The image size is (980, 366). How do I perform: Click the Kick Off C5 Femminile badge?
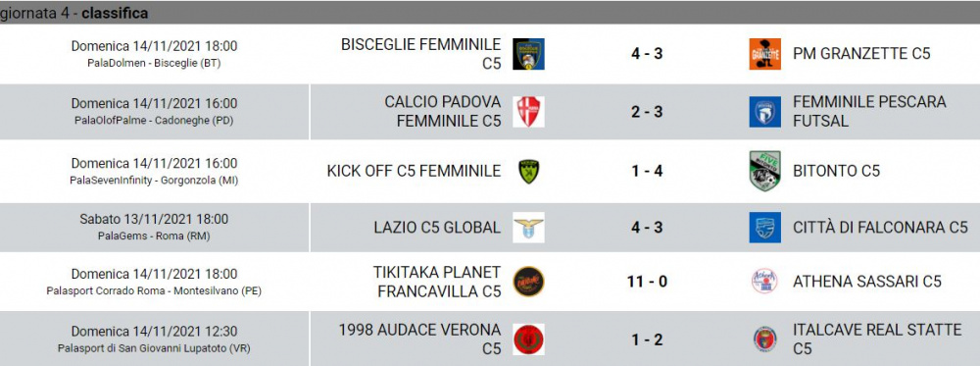[529, 171]
